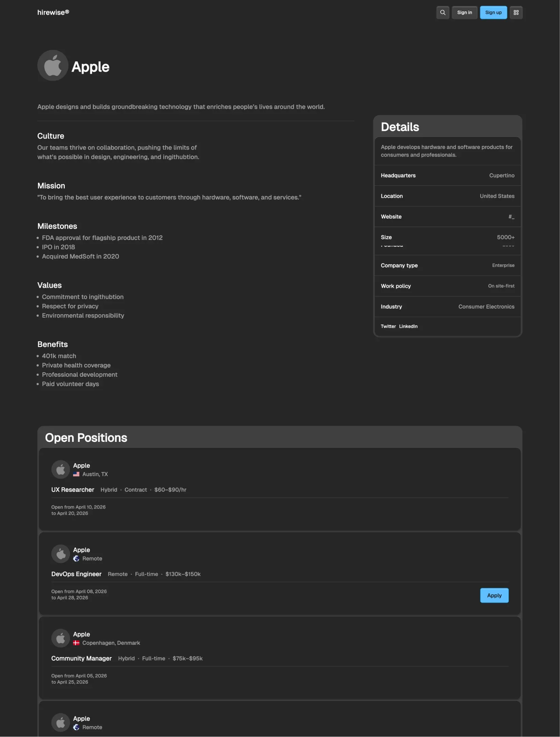The height and width of the screenshot is (737, 560).
Task: Click the Details panel heading
Action: coord(400,127)
